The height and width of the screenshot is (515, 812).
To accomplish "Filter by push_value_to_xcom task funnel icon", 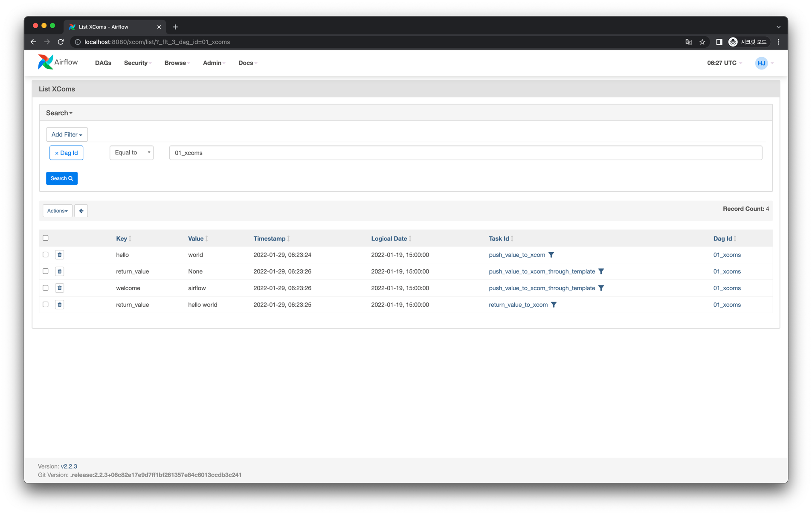I will coord(551,255).
